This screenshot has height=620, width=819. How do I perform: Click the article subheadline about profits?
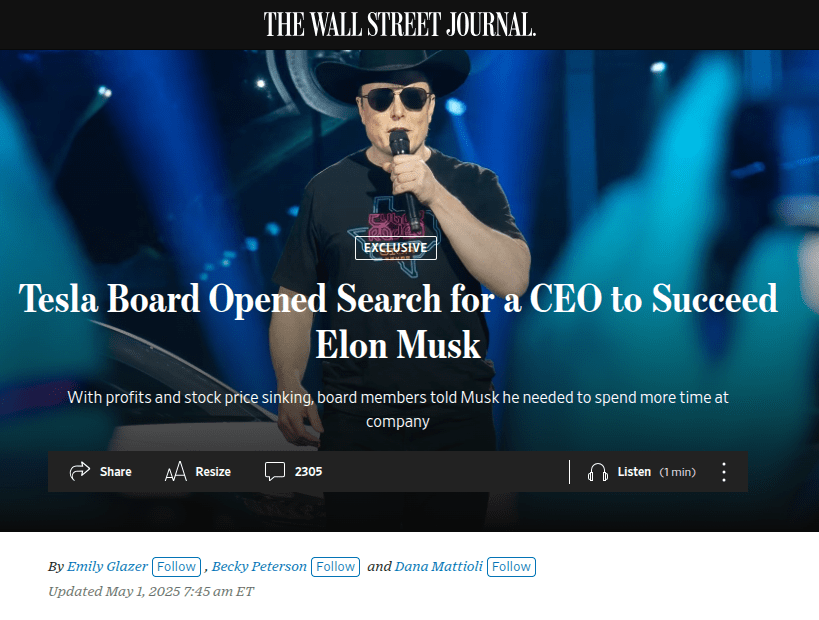[398, 409]
